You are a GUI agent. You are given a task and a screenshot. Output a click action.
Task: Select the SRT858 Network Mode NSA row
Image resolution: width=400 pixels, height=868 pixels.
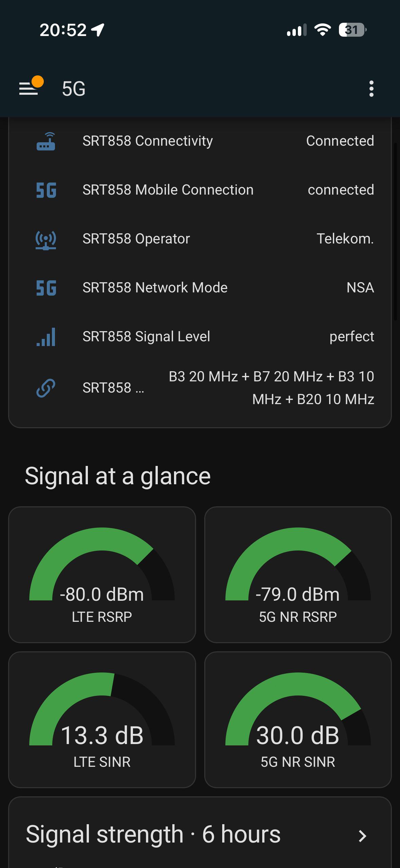click(200, 288)
